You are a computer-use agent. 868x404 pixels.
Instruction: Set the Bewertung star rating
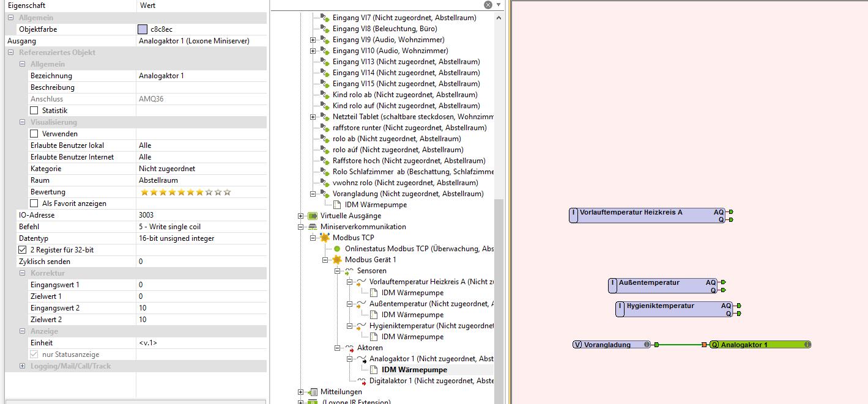[186, 192]
